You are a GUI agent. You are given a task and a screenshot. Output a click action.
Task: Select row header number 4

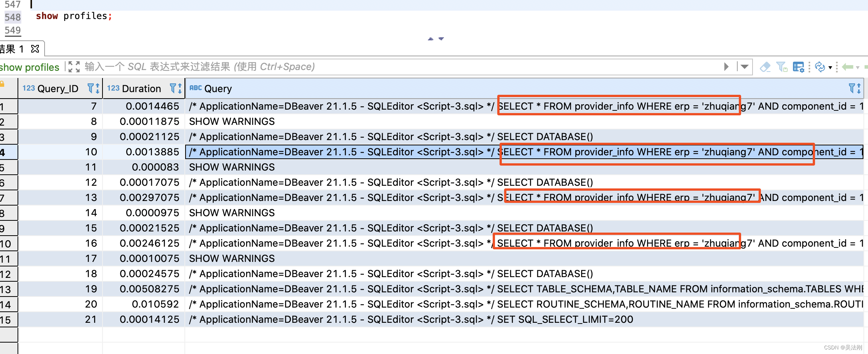click(9, 152)
